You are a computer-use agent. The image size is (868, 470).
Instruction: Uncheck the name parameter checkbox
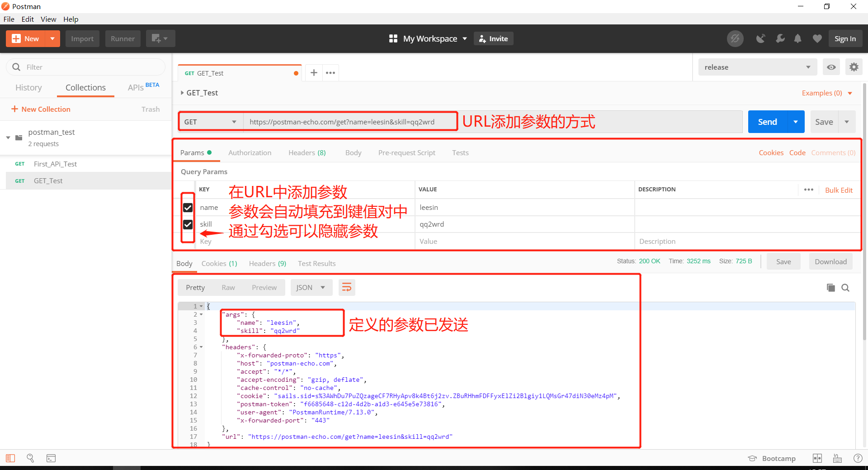(x=188, y=208)
